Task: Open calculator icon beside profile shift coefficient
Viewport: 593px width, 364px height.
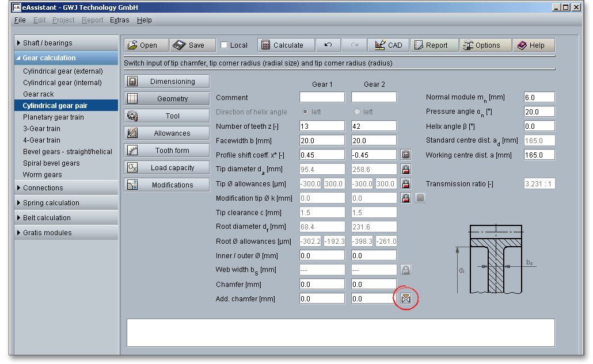Action: (x=406, y=155)
